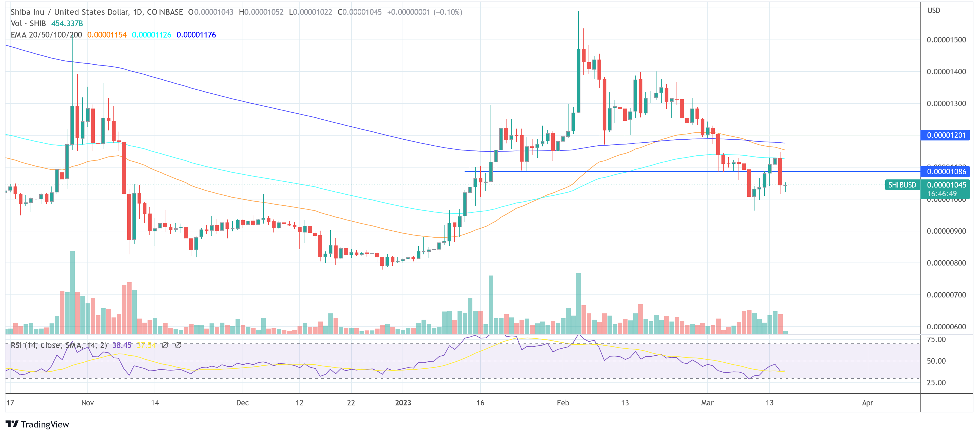Click the close price C0.00001045
The width and height of the screenshot is (980, 436).
click(x=360, y=12)
